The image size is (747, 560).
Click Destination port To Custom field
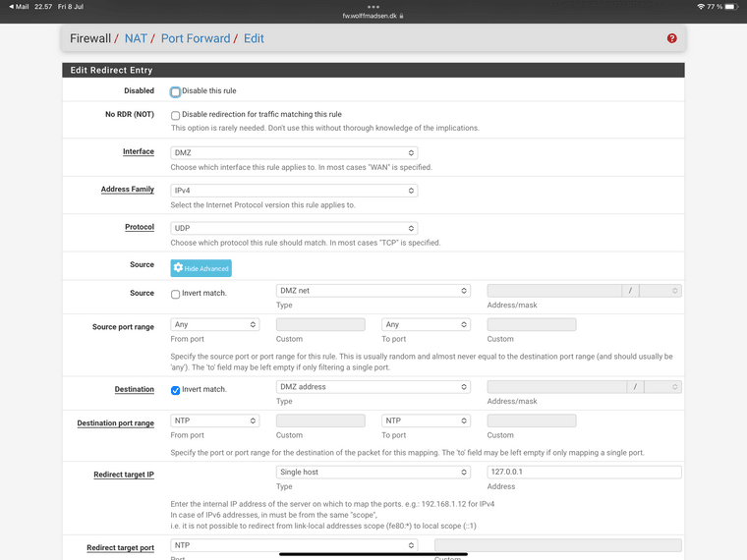tap(532, 420)
